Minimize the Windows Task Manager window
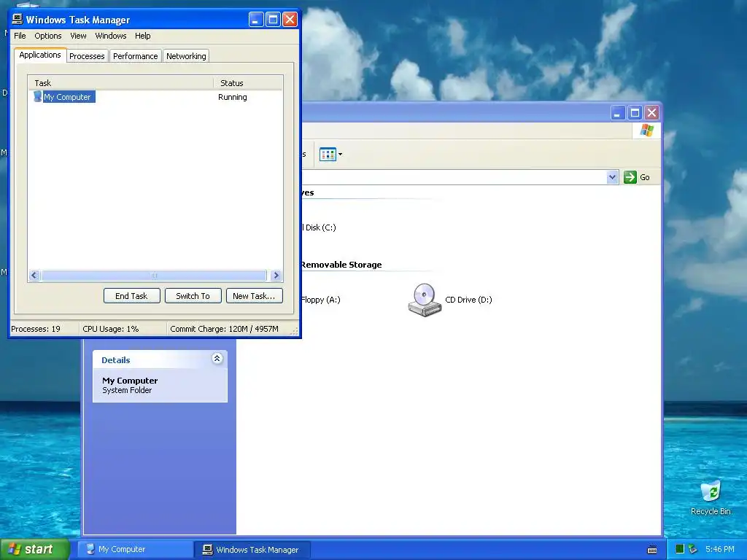Image resolution: width=747 pixels, height=560 pixels. click(256, 20)
